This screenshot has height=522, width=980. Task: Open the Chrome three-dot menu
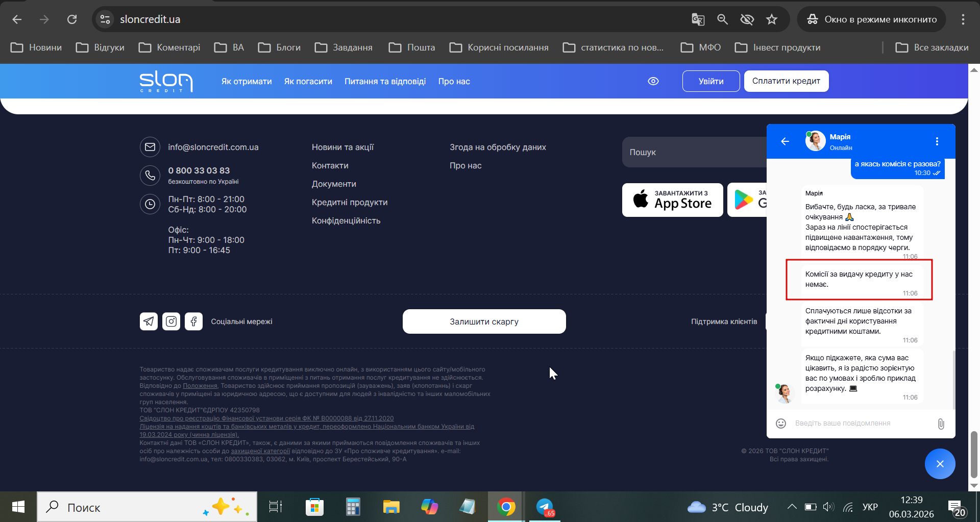[963, 19]
